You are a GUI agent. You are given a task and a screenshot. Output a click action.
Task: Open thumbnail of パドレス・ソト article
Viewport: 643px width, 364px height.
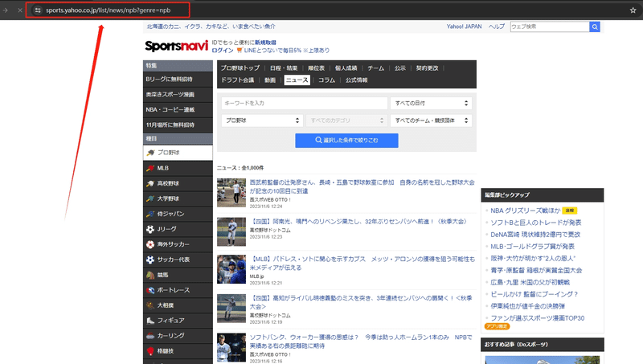coord(231,269)
